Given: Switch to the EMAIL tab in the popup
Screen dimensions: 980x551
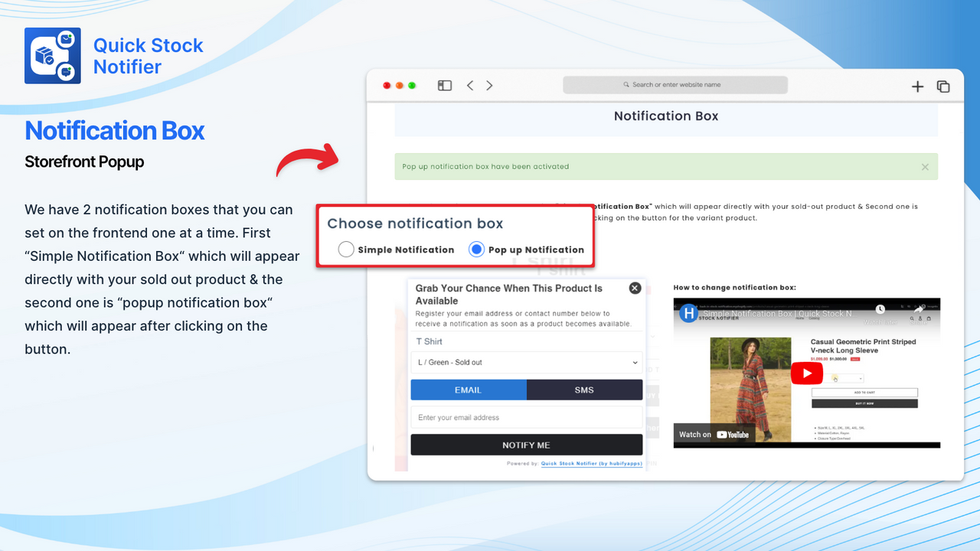Looking at the screenshot, I should coord(469,390).
